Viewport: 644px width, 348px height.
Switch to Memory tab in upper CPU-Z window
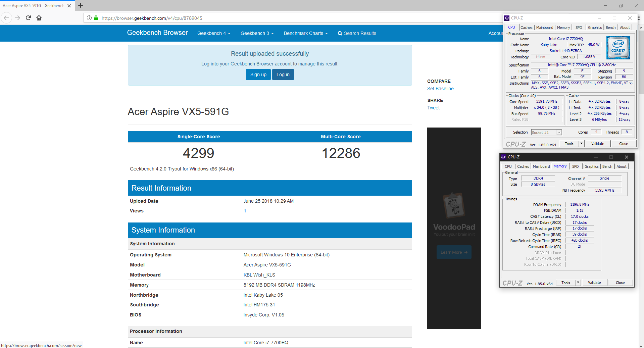tap(563, 28)
